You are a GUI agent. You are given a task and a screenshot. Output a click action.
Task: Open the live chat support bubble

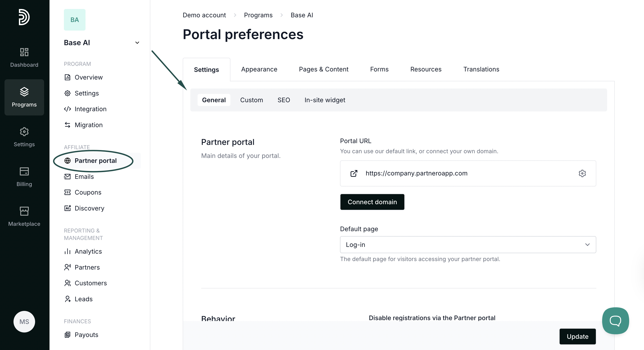tap(615, 321)
